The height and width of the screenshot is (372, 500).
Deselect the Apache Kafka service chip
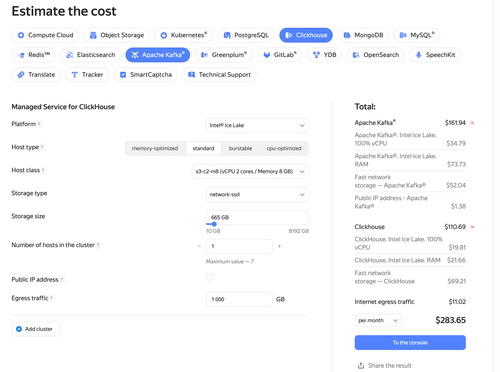(158, 55)
